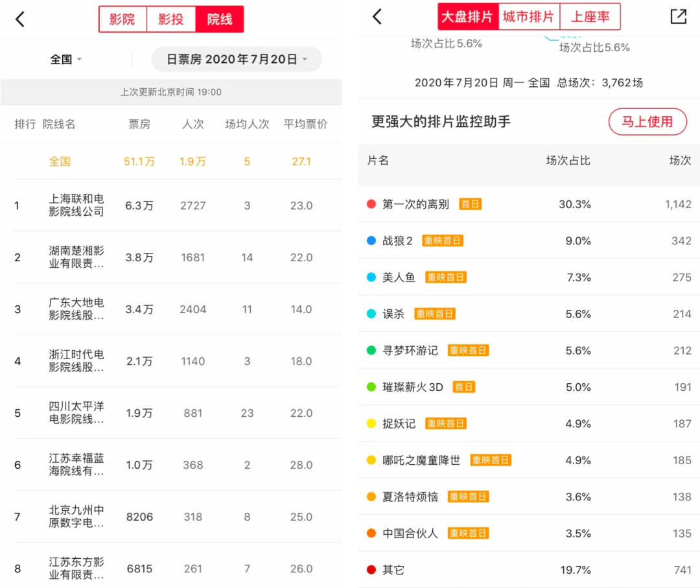
Task: Click the green dot beside 寻梦环游记
Action: point(373,350)
